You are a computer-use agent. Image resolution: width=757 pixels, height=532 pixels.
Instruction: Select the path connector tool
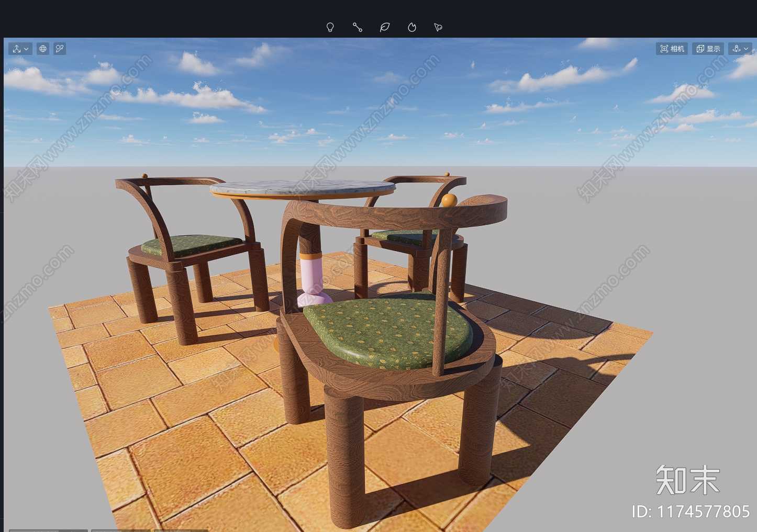pos(358,27)
